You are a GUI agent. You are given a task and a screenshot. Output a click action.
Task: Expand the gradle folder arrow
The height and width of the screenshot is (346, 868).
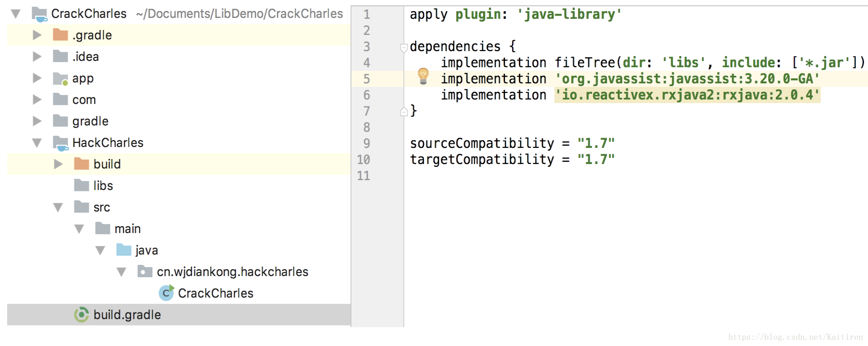click(37, 121)
